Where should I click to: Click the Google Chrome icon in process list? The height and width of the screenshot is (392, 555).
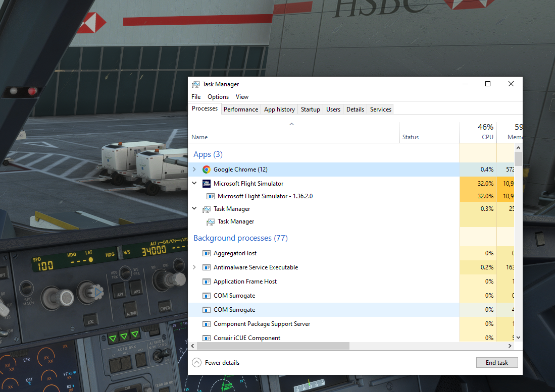tap(207, 170)
